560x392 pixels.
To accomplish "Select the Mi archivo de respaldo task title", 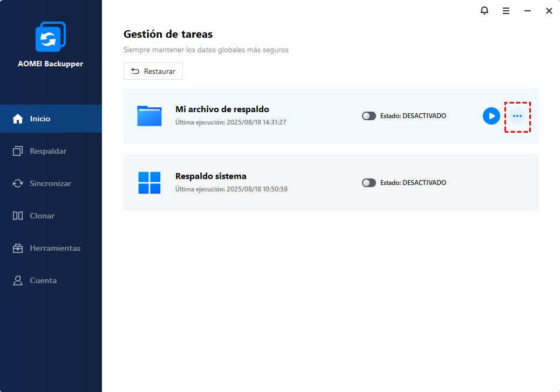I will [x=222, y=109].
